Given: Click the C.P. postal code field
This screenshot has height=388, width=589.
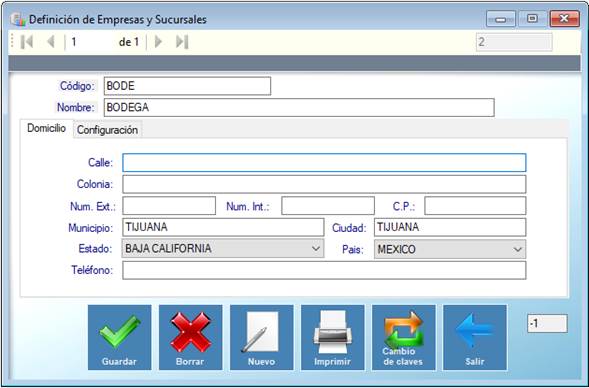Looking at the screenshot, I should click(x=475, y=206).
